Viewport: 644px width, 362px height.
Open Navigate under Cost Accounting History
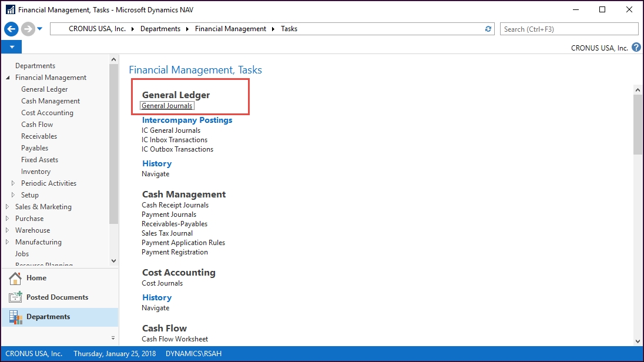155,308
